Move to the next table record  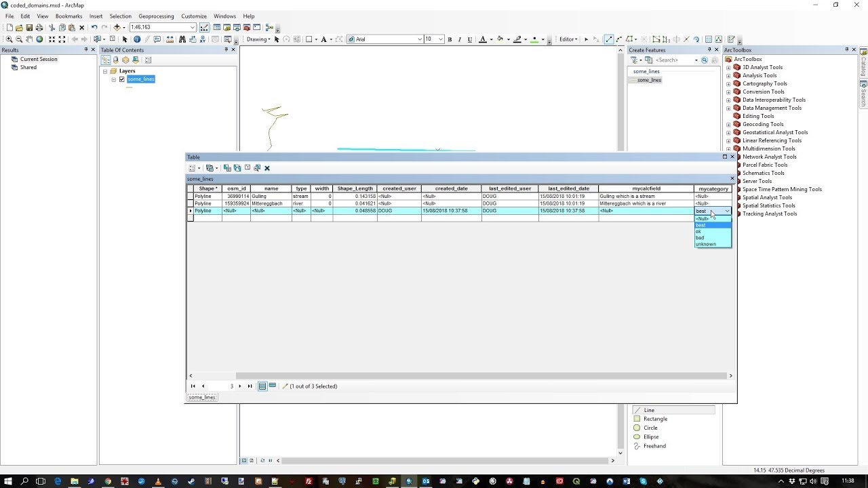[x=239, y=386]
